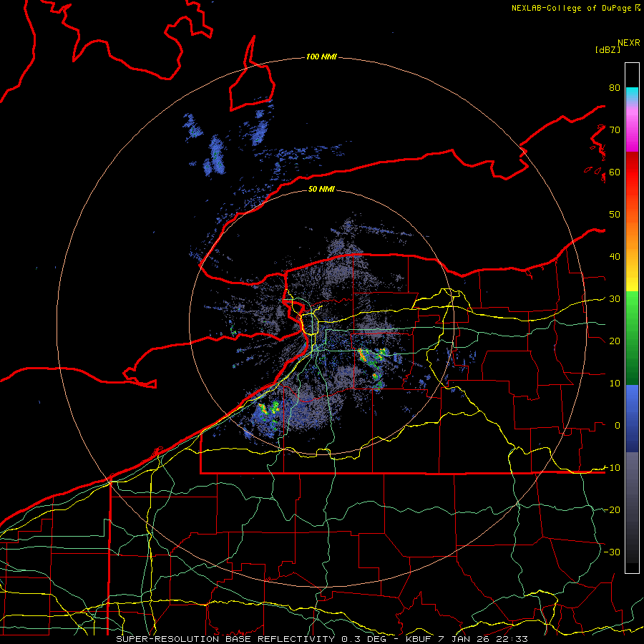Click the dBZ units label
The width and height of the screenshot is (644, 644).
(608, 49)
